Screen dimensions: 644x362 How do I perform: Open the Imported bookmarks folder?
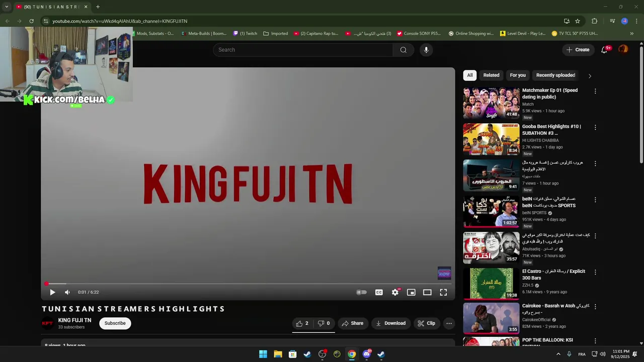pyautogui.click(x=276, y=34)
